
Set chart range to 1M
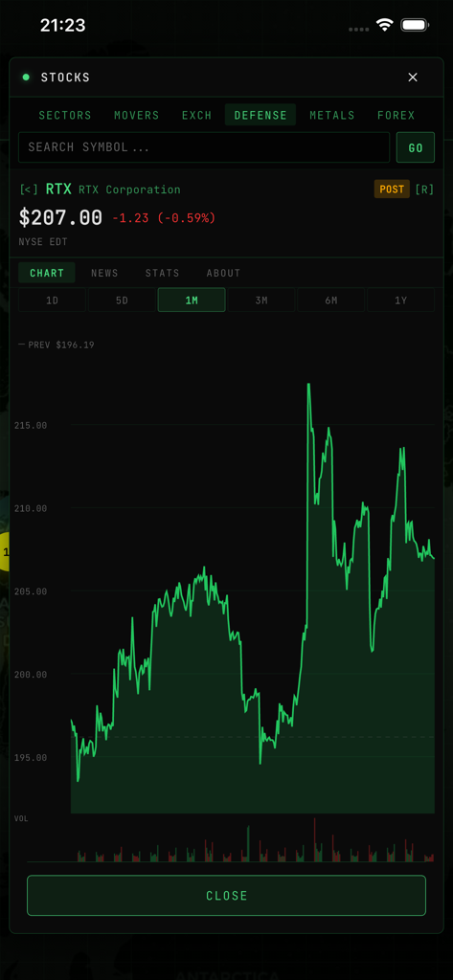coord(192,300)
